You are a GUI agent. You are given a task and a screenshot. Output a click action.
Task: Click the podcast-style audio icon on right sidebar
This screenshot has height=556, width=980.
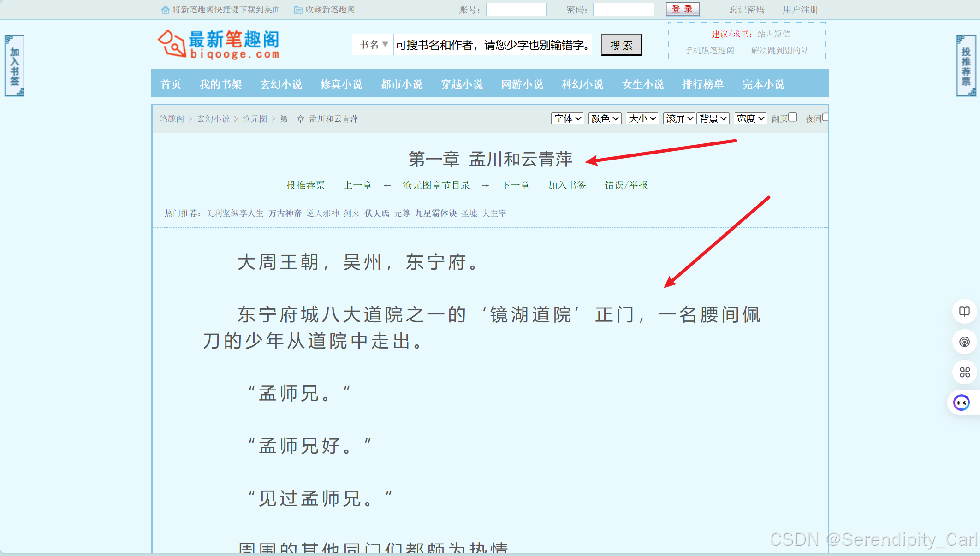964,342
